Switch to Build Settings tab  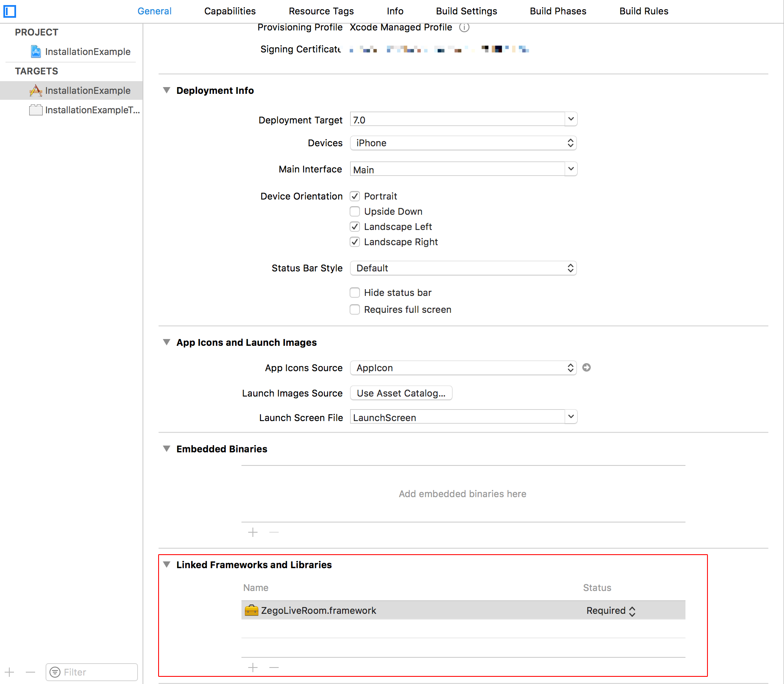[466, 11]
